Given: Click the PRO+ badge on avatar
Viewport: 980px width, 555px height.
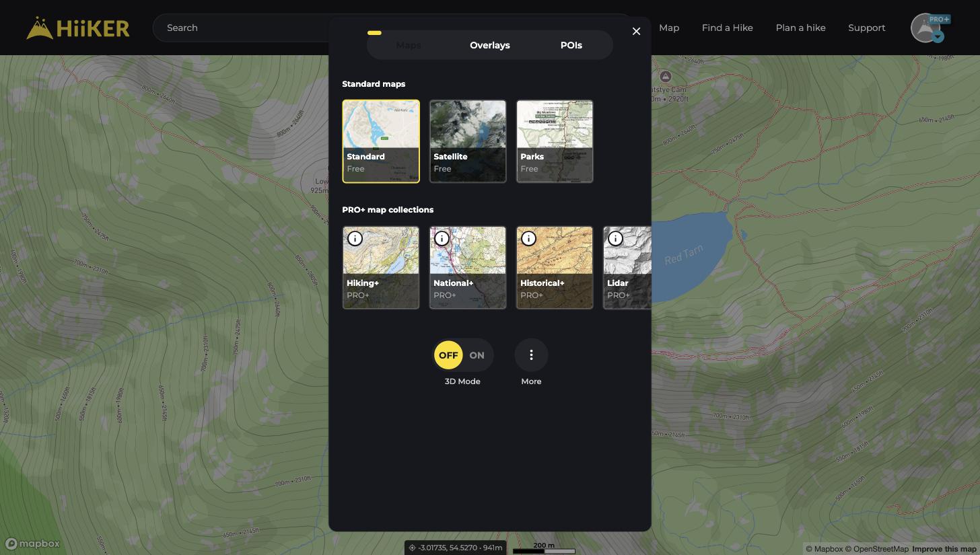Looking at the screenshot, I should point(939,19).
